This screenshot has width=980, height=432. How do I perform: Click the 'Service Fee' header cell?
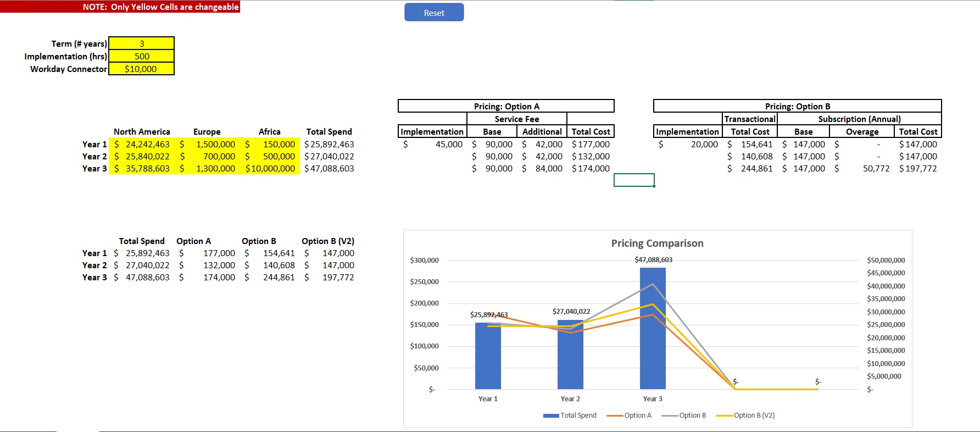516,119
